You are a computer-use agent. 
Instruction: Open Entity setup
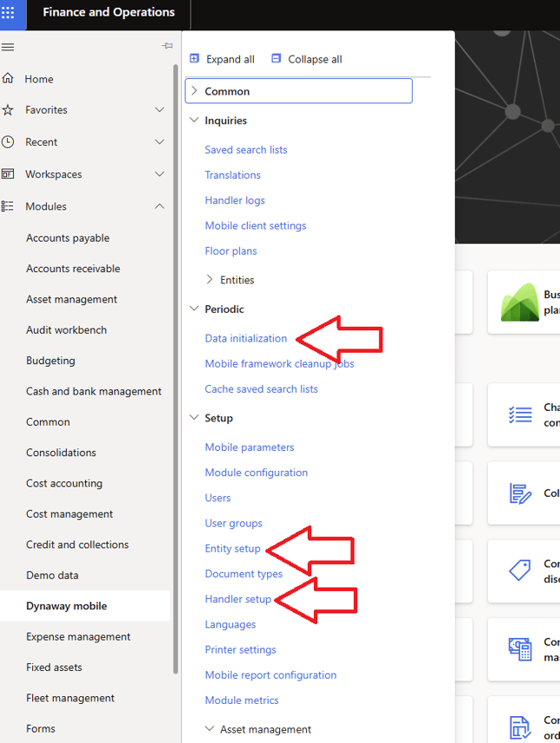coord(232,549)
